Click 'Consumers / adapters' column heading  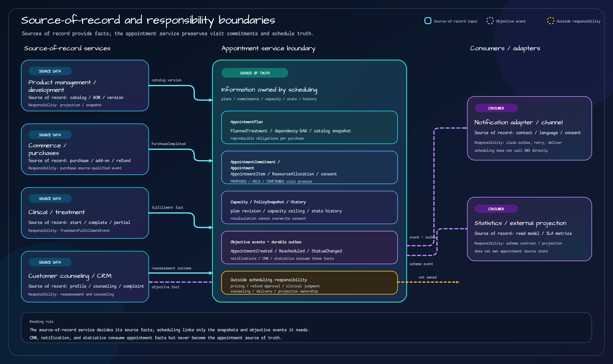505,48
